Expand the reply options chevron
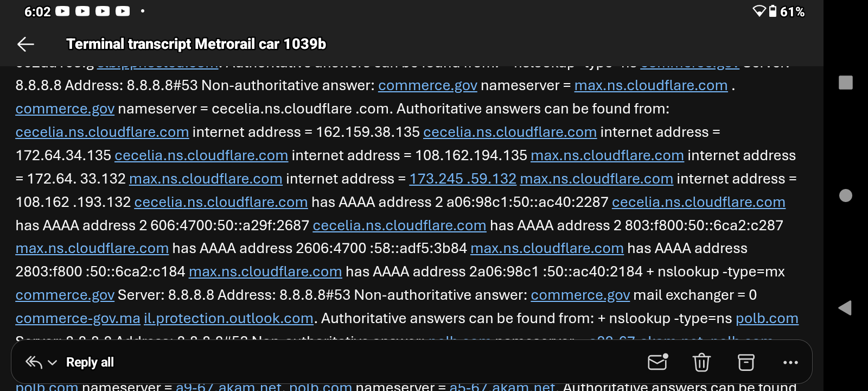The height and width of the screenshot is (391, 868). 53,363
